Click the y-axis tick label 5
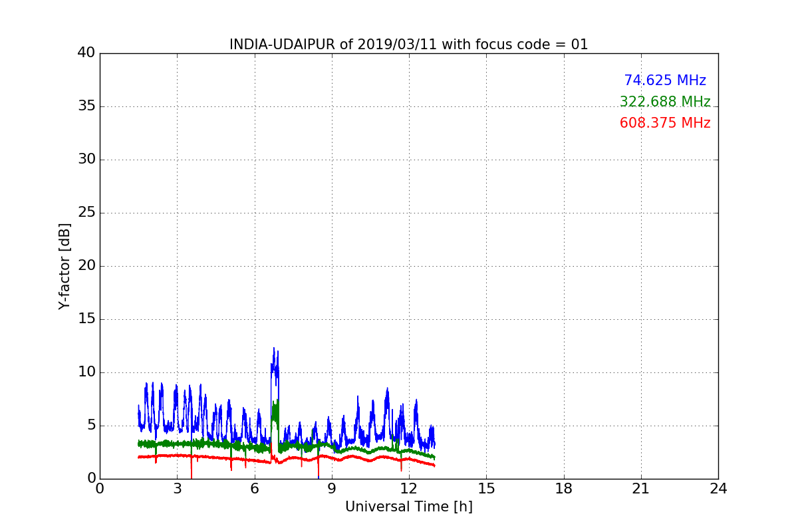Screen dimensions: 798x532 coord(90,426)
